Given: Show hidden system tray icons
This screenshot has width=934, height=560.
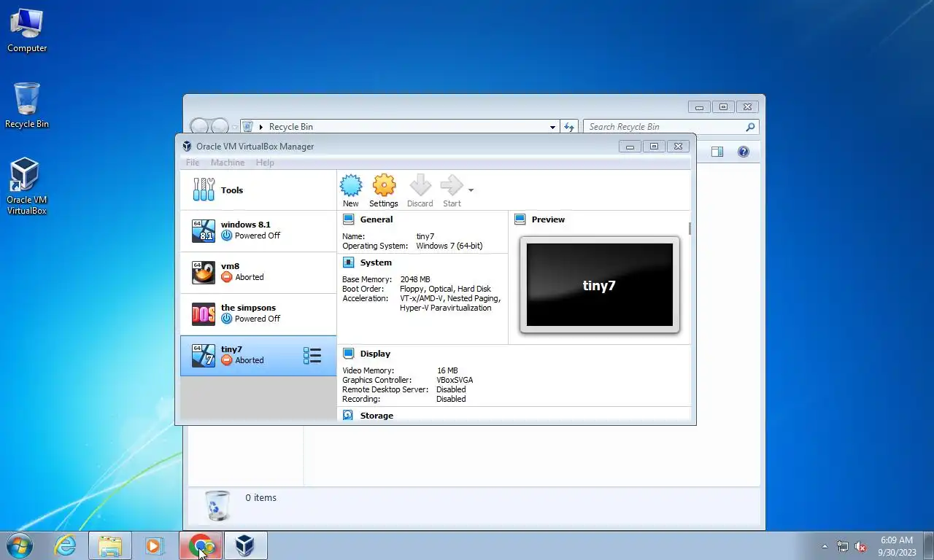Looking at the screenshot, I should point(825,546).
